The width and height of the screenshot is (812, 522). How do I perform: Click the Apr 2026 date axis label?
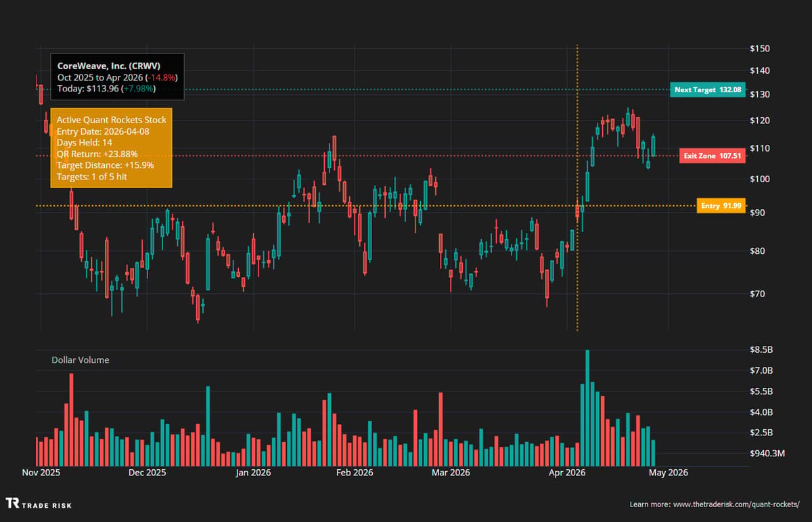(567, 473)
